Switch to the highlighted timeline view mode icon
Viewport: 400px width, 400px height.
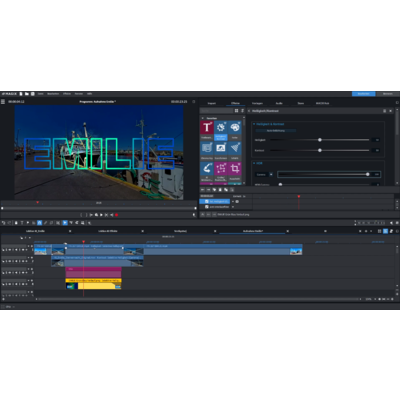(x=385, y=231)
